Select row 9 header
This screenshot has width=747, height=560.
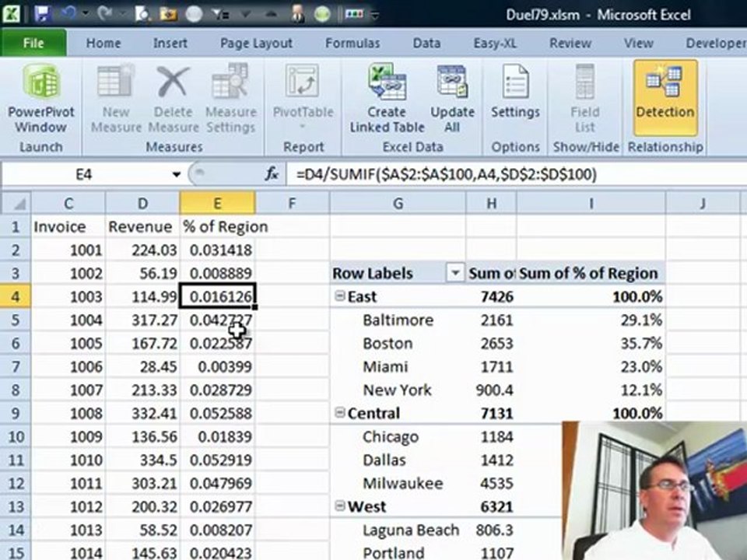16,413
